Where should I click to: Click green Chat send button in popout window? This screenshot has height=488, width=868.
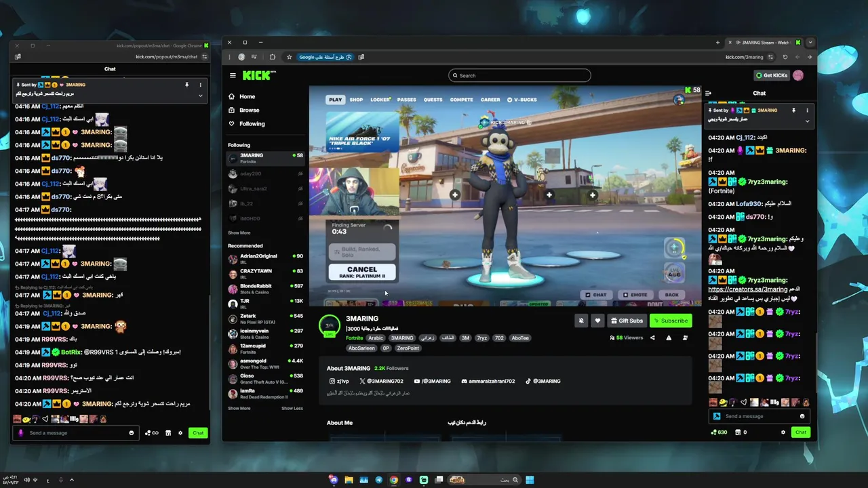pos(198,432)
